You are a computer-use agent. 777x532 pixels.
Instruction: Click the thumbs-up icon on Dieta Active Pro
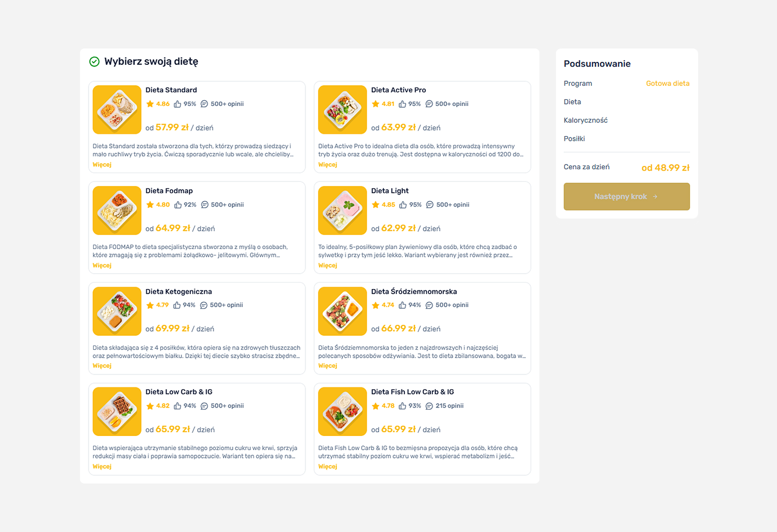click(x=402, y=104)
